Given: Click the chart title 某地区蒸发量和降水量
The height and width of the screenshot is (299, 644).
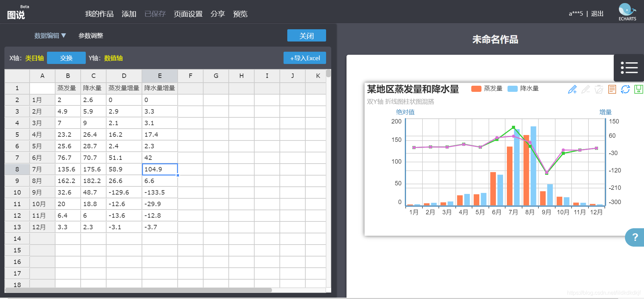Looking at the screenshot, I should pos(413,89).
